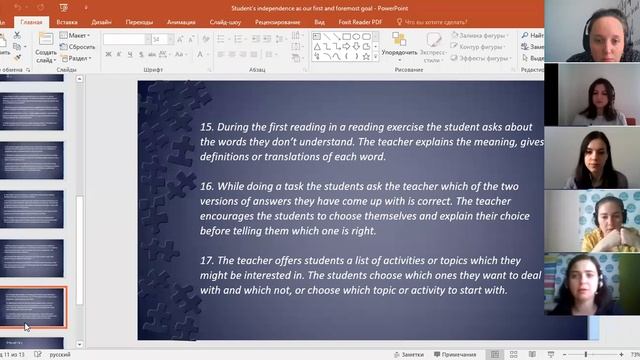Screen dimensions: 640x360
Task: Open the Слайд-шоу ribbon tab
Action: click(225, 22)
